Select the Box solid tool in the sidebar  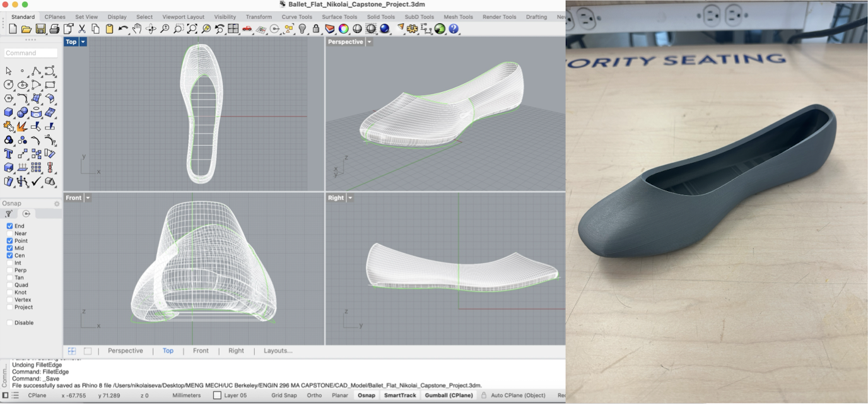(x=9, y=112)
